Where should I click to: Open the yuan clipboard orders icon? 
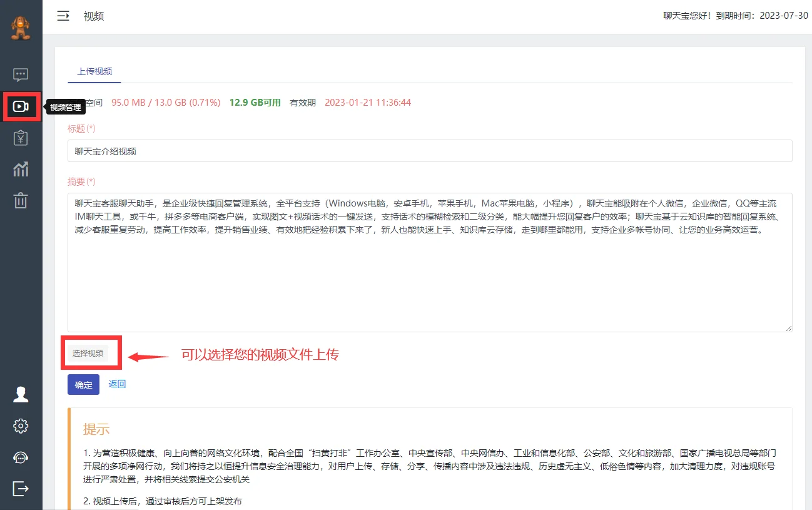(x=21, y=138)
